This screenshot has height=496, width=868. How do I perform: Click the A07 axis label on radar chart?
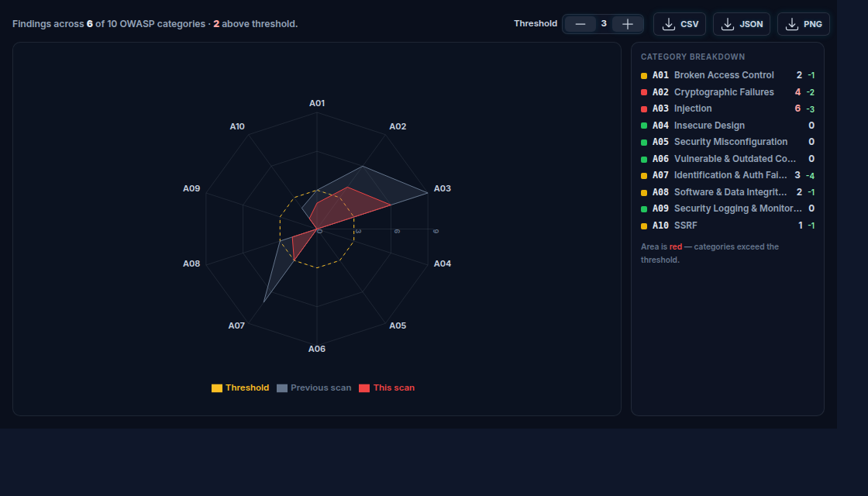[x=236, y=325]
